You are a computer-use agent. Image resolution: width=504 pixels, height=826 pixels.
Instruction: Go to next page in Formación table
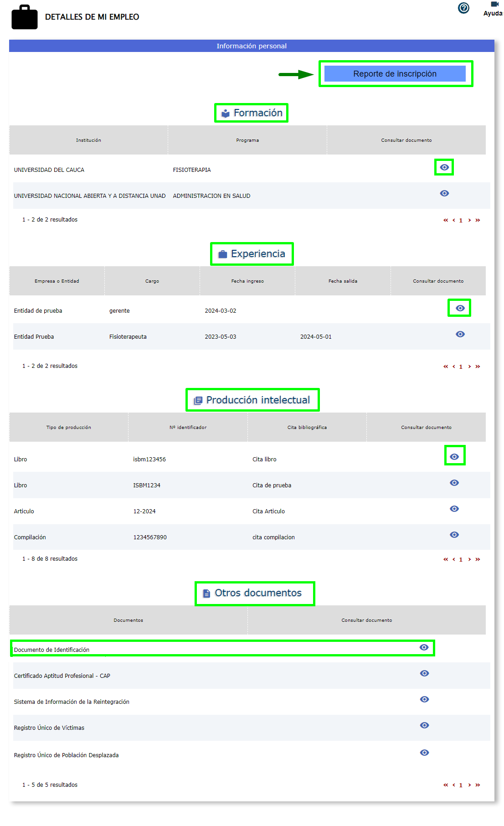tap(469, 221)
